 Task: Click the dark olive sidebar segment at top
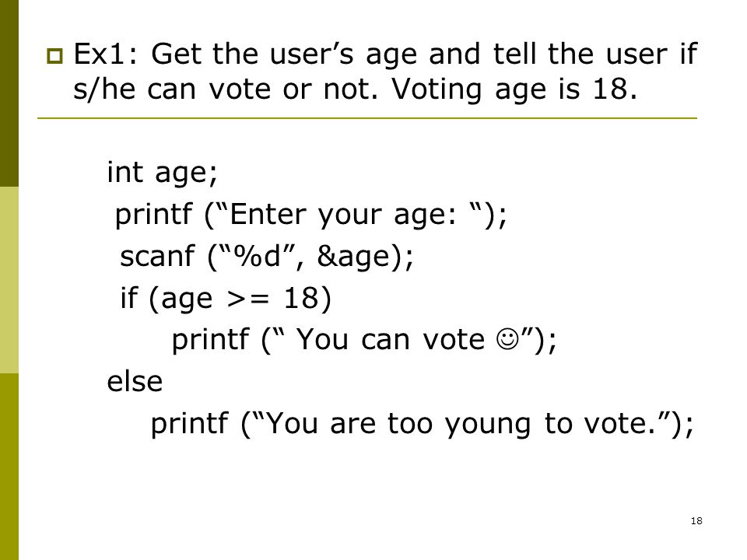pos(9,93)
